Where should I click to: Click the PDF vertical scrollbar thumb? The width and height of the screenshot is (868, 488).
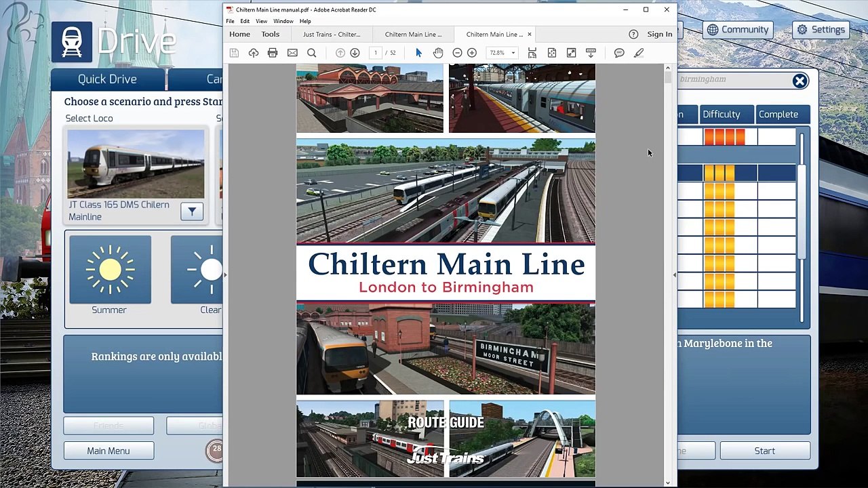pyautogui.click(x=668, y=78)
